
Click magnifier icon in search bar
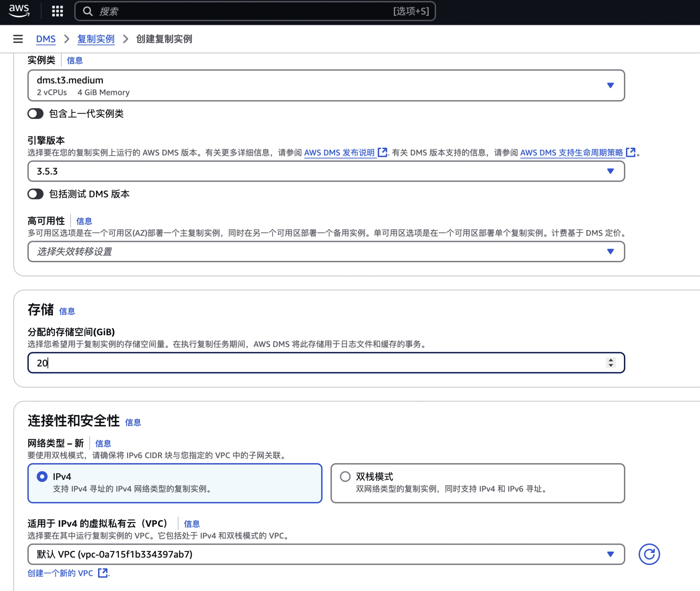88,11
